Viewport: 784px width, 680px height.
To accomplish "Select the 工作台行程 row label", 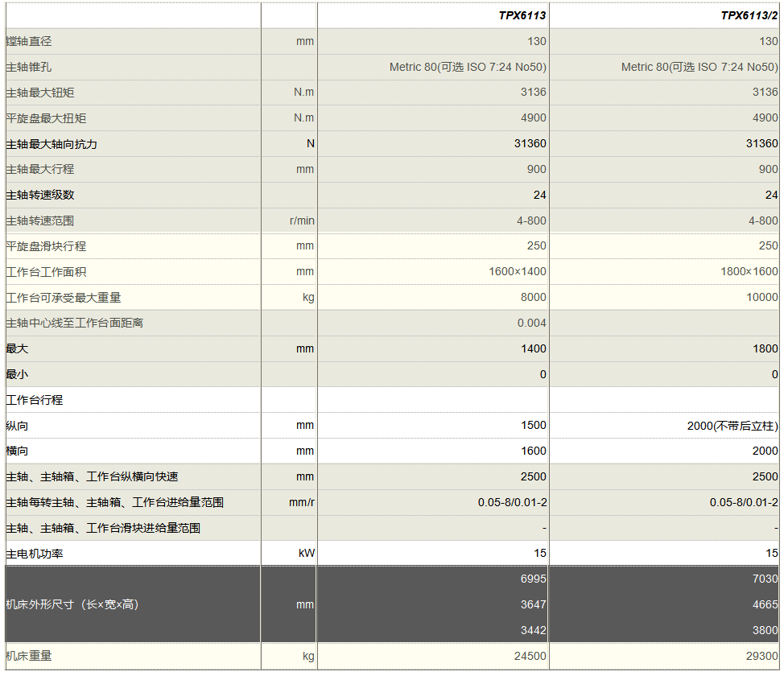I will pos(34,400).
